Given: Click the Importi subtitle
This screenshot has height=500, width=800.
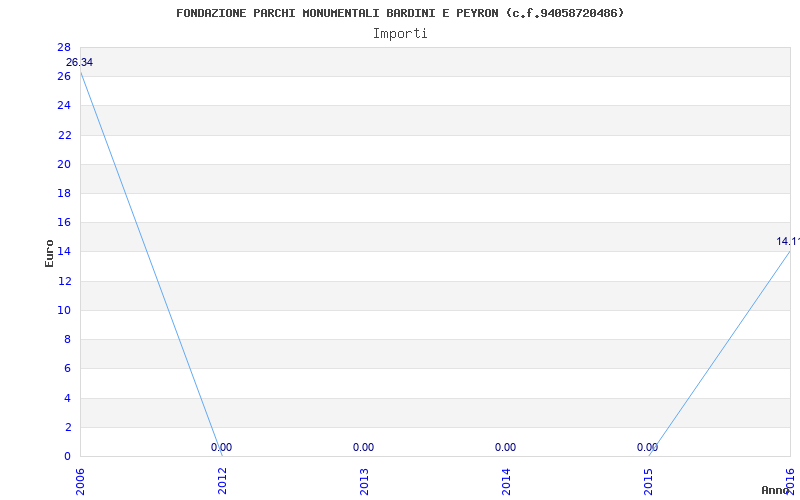Looking at the screenshot, I should coord(400,34).
